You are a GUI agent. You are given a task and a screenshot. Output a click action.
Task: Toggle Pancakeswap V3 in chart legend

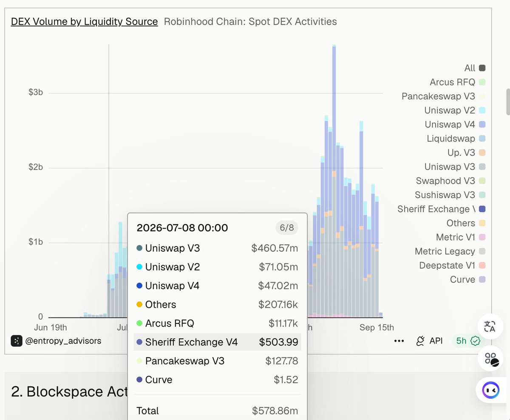point(443,96)
